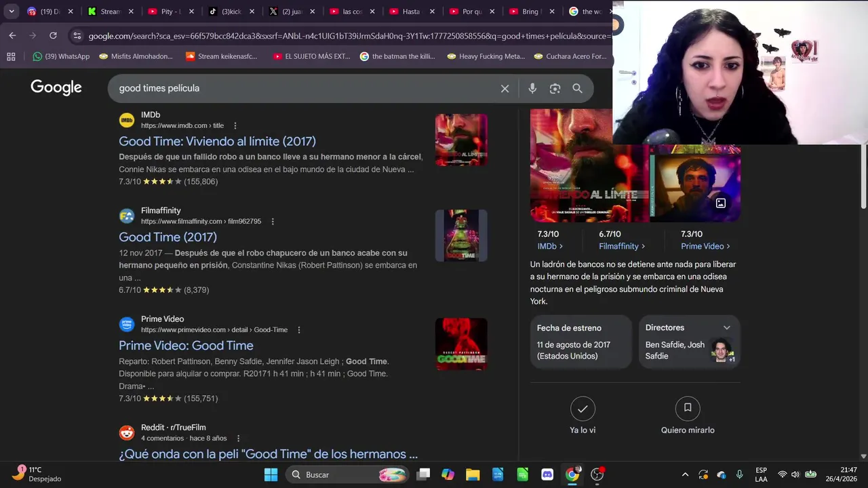868x488 pixels.
Task: Switch to the Pity YouTube tab
Action: 170,12
